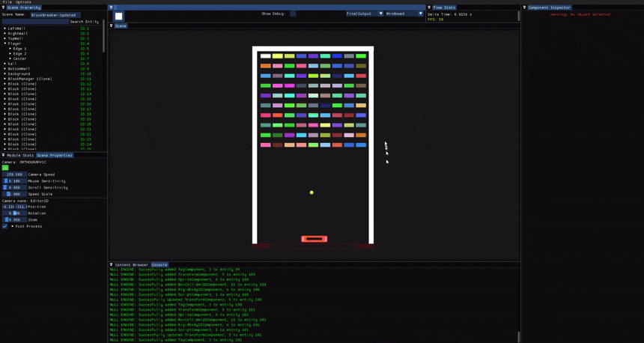
Task: Select the BottomWall entity
Action: 19,69
